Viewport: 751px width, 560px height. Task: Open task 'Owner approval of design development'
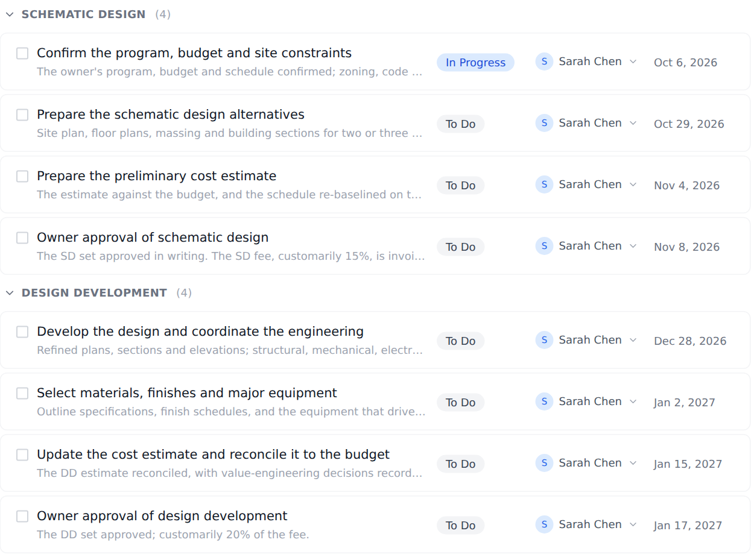coord(162,516)
